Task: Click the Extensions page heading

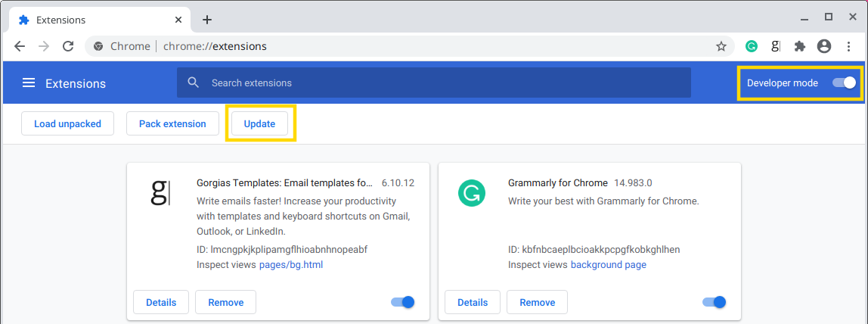Action: (76, 83)
